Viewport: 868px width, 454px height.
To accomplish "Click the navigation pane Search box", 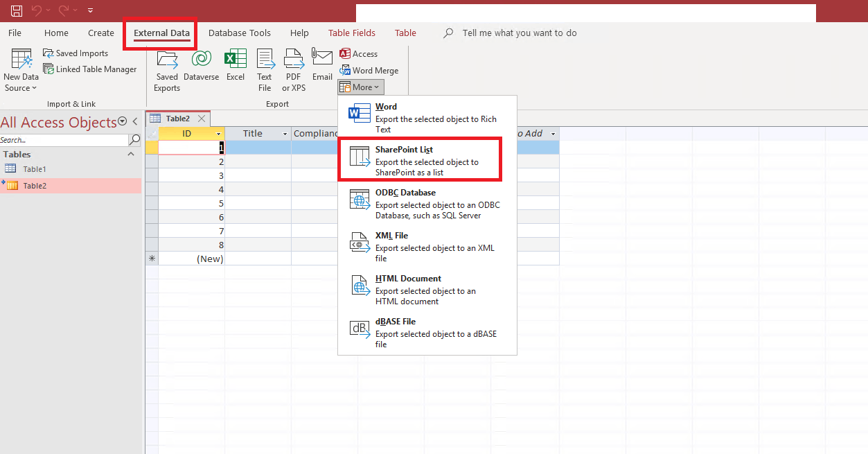I will [x=64, y=139].
